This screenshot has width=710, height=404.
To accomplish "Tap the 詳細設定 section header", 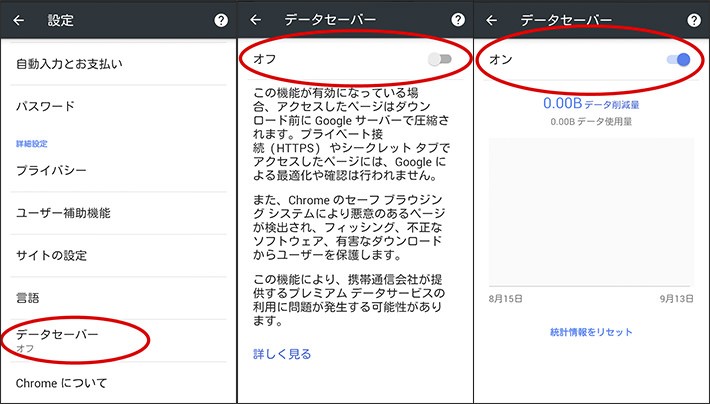I will [x=32, y=144].
